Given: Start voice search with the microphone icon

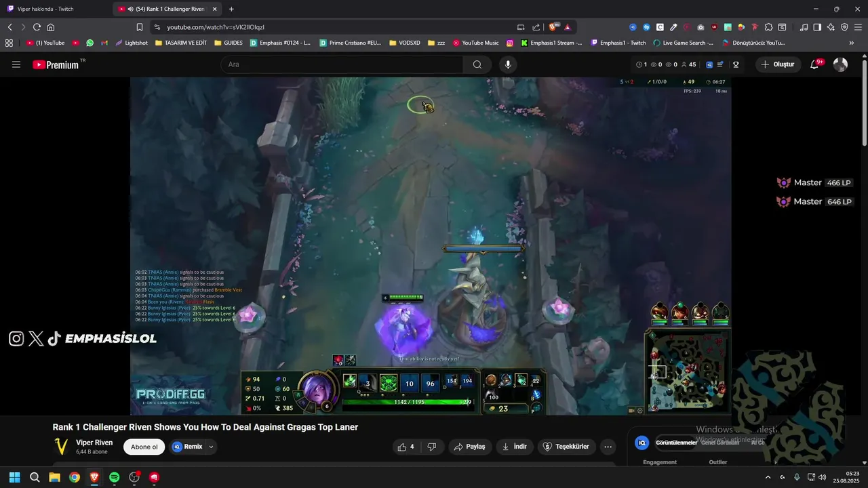Looking at the screenshot, I should point(508,64).
